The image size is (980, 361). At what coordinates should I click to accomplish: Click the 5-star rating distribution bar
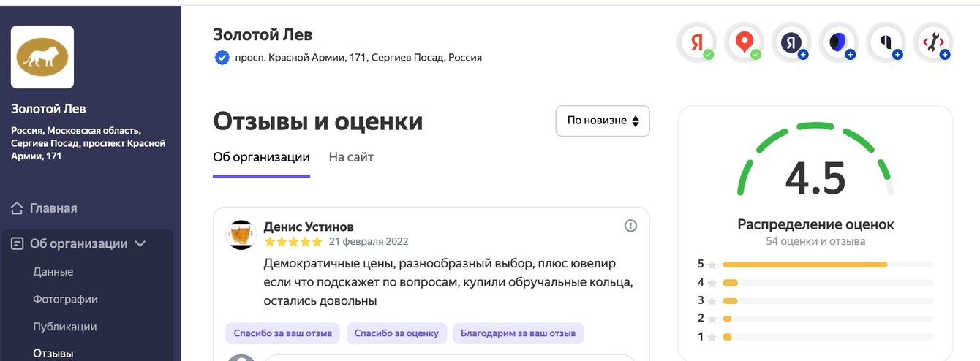[x=827, y=265]
